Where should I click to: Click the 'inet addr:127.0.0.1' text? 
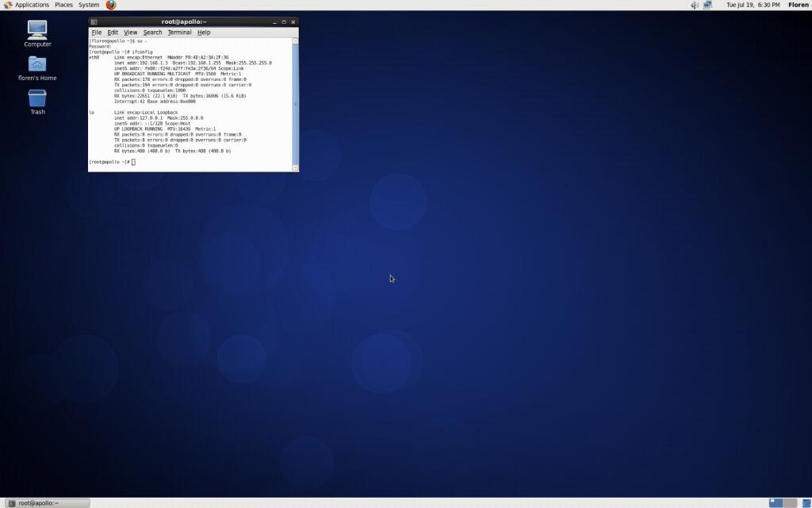[x=138, y=118]
